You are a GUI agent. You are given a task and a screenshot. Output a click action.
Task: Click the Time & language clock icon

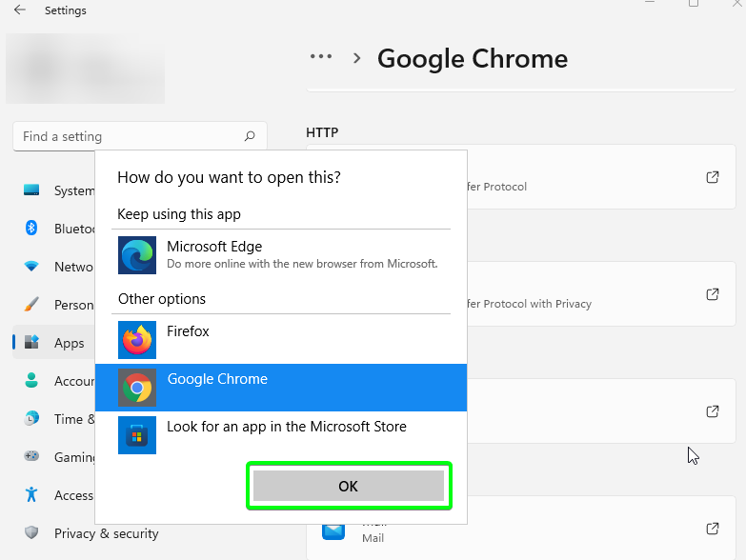31,418
